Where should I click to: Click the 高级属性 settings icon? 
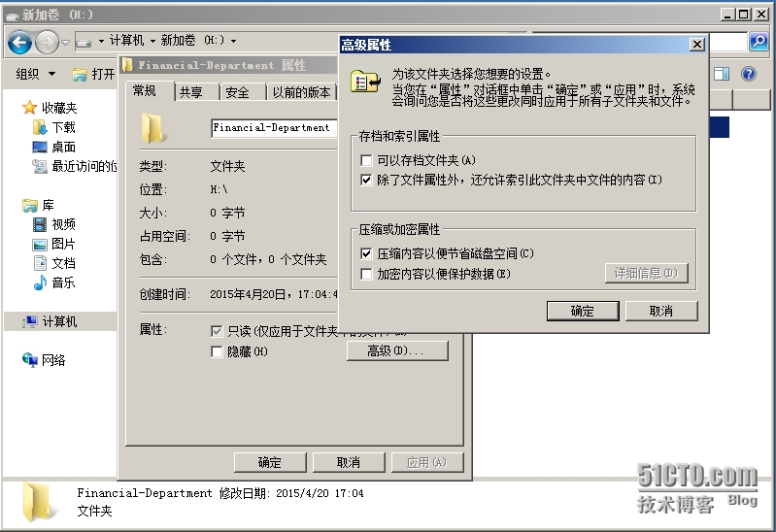pos(365,83)
